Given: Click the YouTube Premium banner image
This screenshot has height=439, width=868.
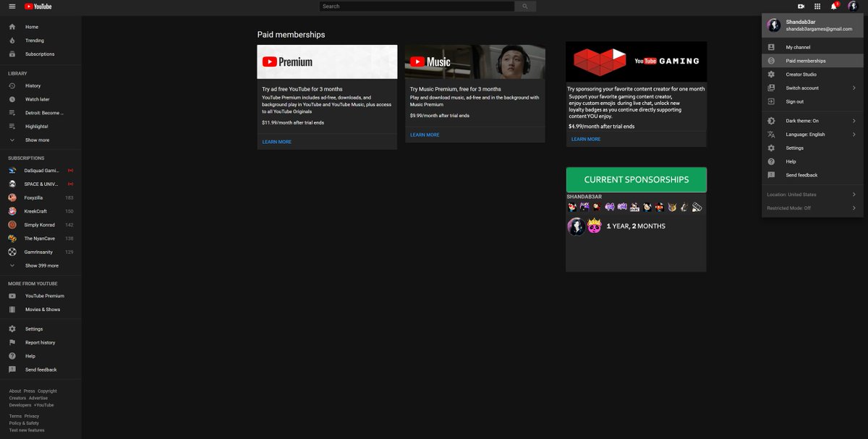Looking at the screenshot, I should click(x=327, y=62).
